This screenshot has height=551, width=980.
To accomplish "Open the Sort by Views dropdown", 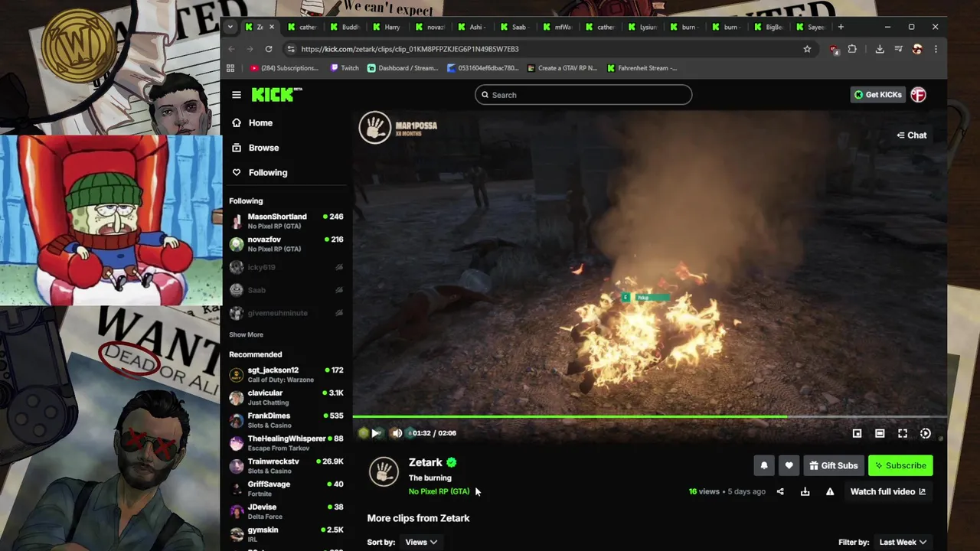I will click(421, 542).
